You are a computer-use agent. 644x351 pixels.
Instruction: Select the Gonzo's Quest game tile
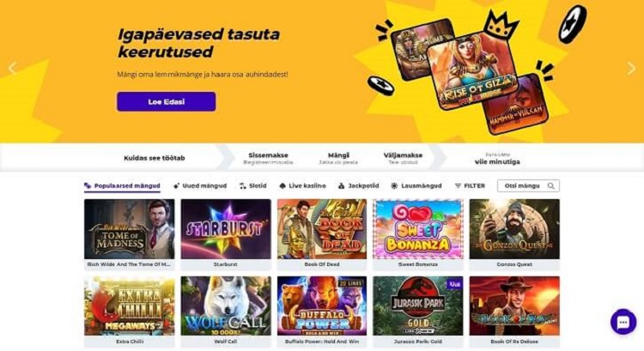[x=513, y=229]
